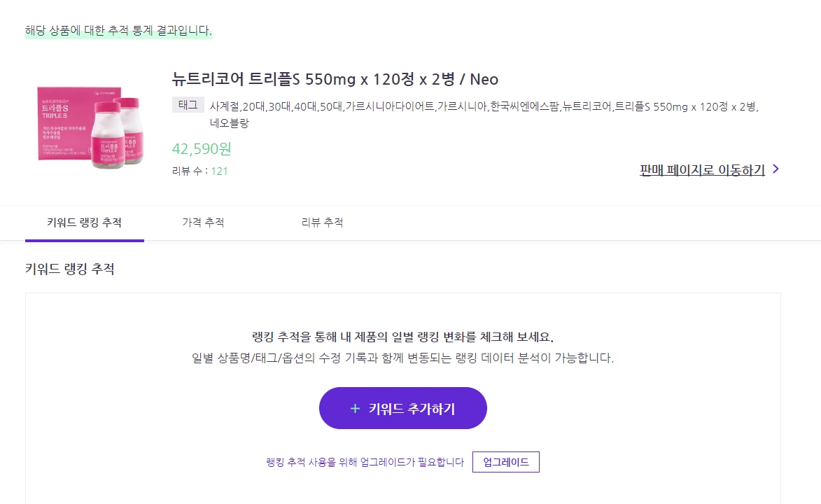Click the plus icon on 키워드 추가하기

coord(356,407)
